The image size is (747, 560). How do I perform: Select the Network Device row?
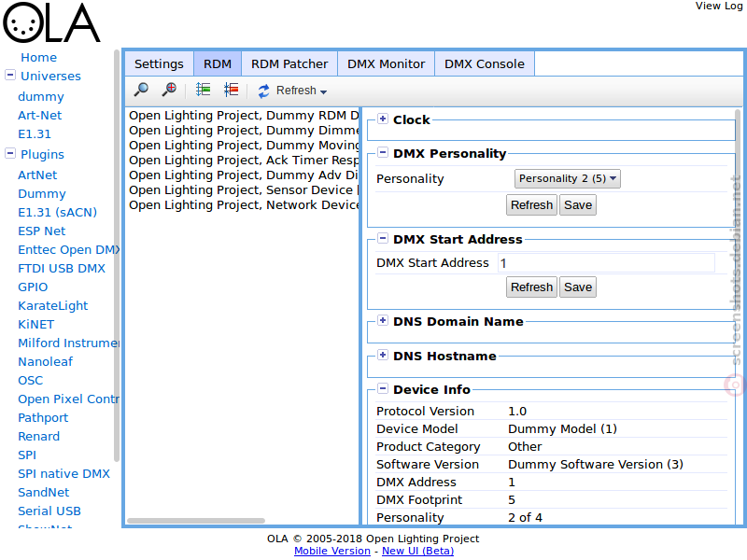coord(243,205)
